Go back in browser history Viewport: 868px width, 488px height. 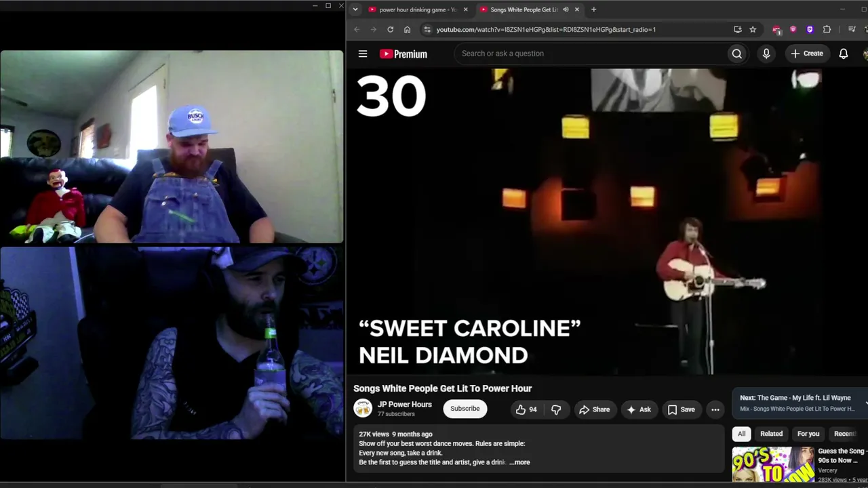[x=357, y=29]
